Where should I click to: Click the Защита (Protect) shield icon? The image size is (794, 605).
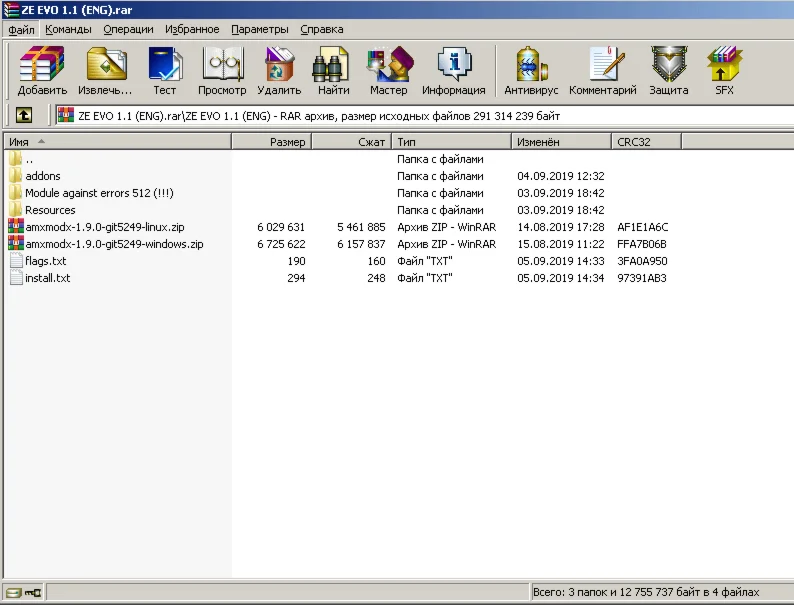coord(668,71)
